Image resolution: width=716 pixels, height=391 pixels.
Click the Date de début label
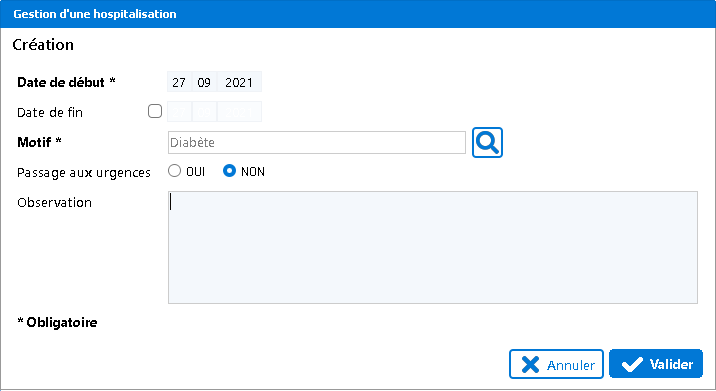(66, 82)
